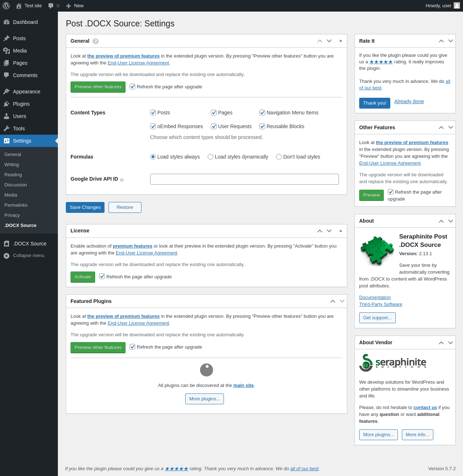Screen dimensions: 463x476
Task: Open Documentation link in About
Action: 375,298
